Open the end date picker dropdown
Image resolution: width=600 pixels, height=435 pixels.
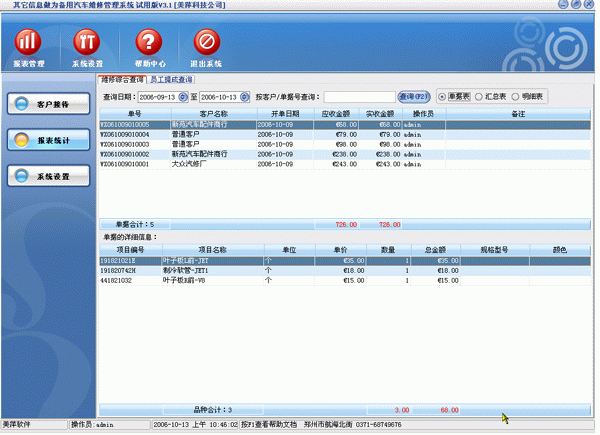(246, 97)
